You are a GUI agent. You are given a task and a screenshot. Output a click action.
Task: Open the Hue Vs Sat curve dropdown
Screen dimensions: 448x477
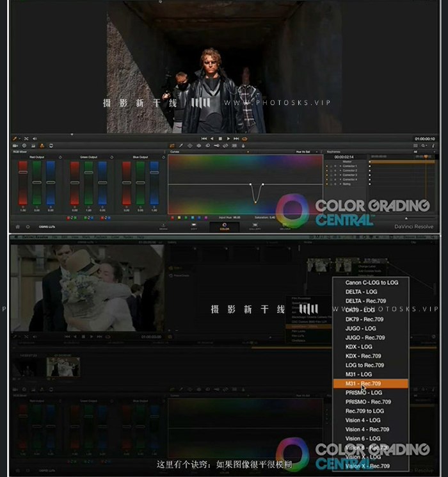(307, 152)
